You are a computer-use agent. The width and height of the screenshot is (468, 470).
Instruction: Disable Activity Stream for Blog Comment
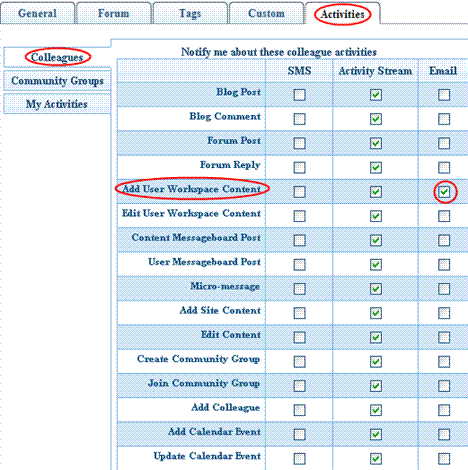pyautogui.click(x=376, y=119)
